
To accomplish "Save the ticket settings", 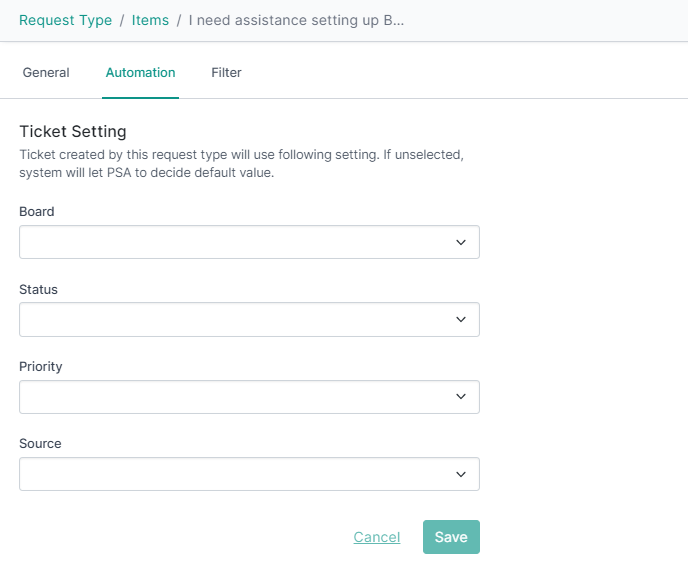I will [x=451, y=537].
